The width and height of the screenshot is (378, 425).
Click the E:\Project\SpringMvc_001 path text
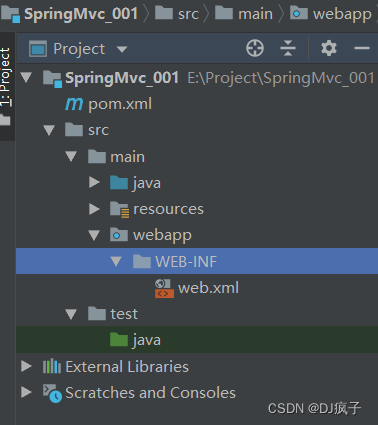pos(281,78)
